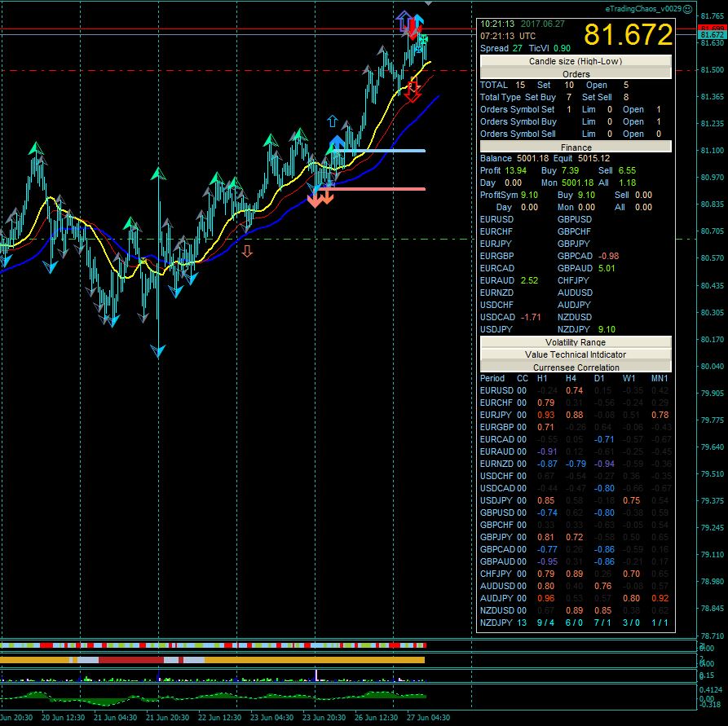Click GBPAUD 5.01 profit value

pyautogui.click(x=607, y=268)
